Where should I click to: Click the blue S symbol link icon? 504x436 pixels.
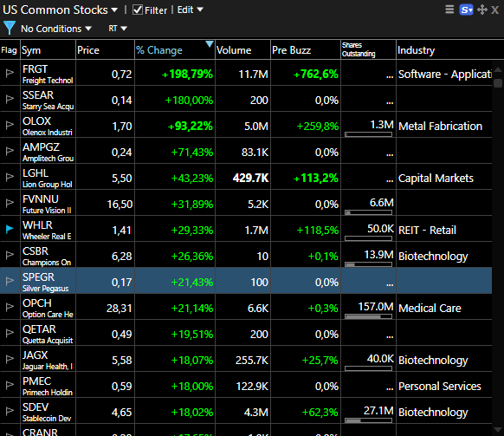[466, 10]
